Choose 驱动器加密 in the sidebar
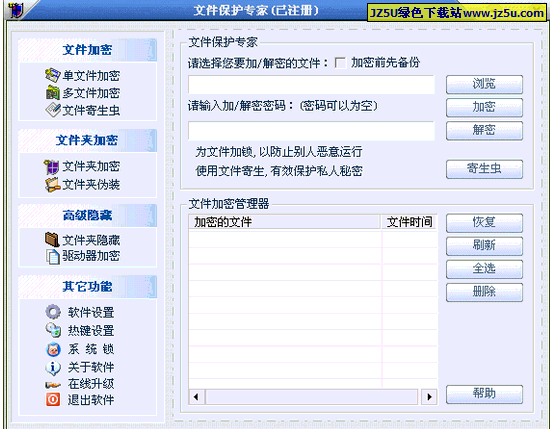This screenshot has width=550, height=429. (91, 256)
